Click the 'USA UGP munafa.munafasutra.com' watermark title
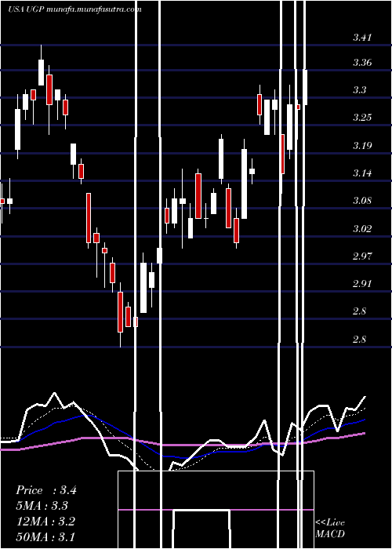392x549 pixels. pyautogui.click(x=74, y=9)
